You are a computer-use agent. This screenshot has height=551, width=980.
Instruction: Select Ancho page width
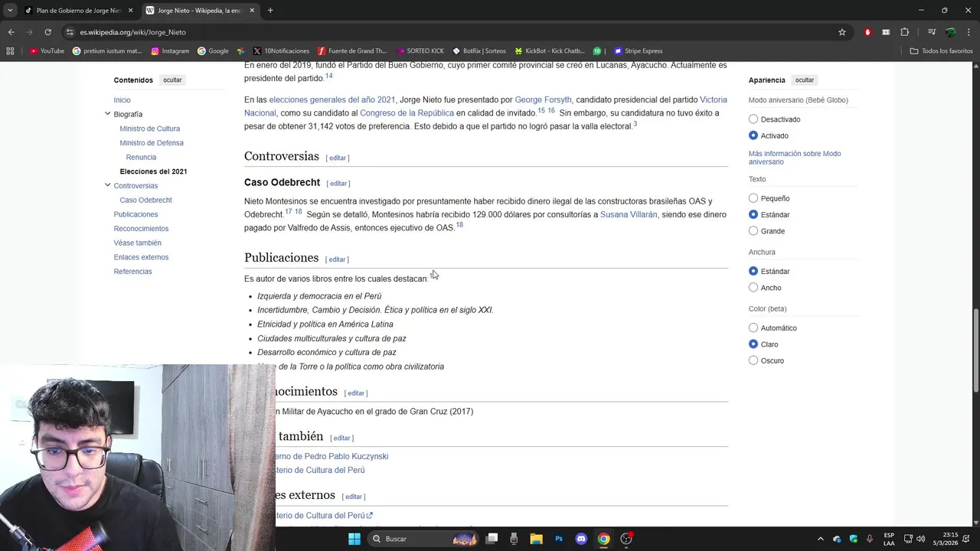pos(753,288)
